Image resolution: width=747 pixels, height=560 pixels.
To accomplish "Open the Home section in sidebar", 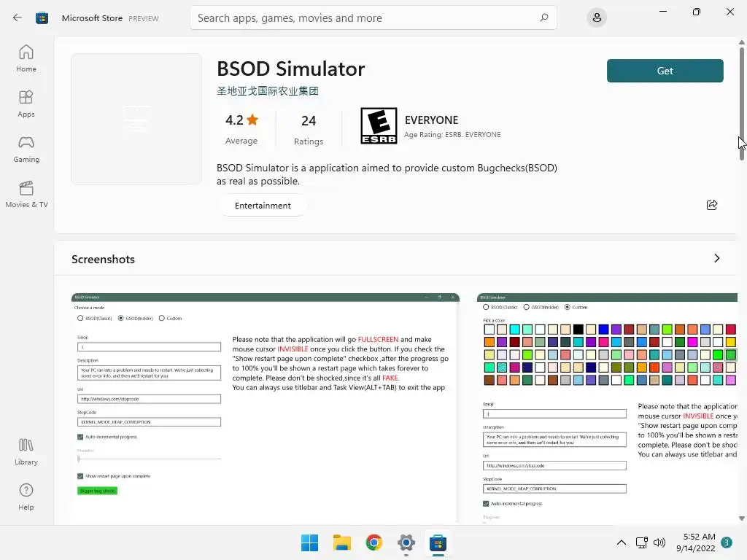I will click(x=26, y=58).
